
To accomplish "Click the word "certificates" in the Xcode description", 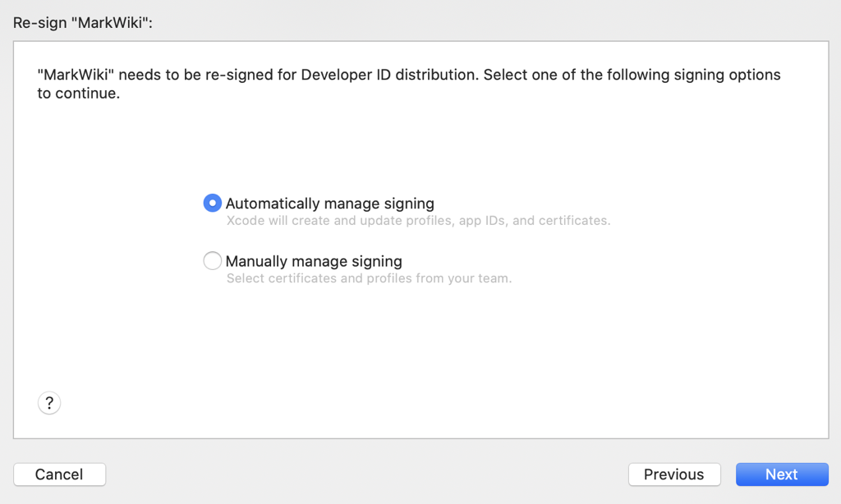I will [x=576, y=221].
